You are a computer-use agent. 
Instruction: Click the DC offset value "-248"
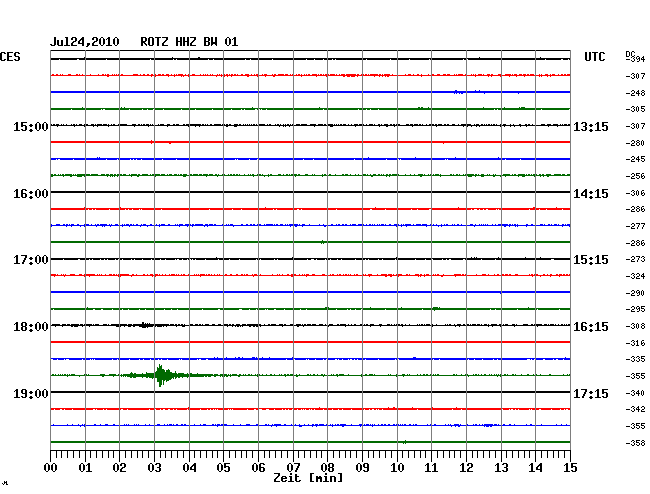click(635, 93)
